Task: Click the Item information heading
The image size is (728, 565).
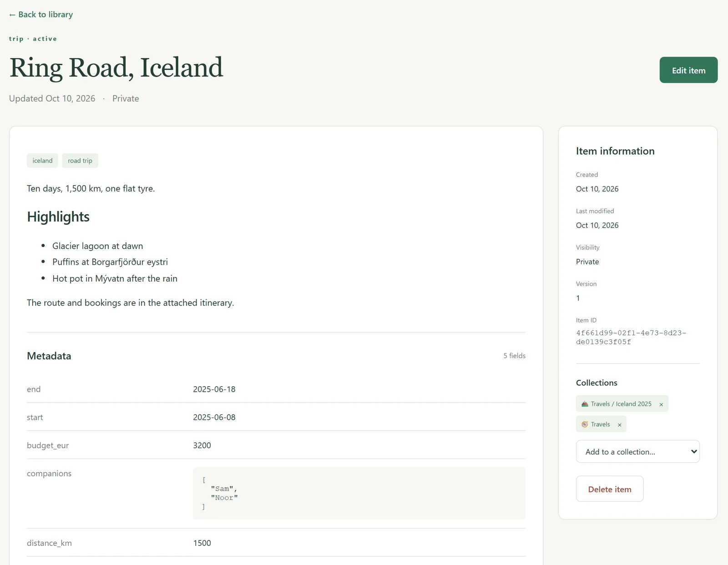Action: point(615,151)
